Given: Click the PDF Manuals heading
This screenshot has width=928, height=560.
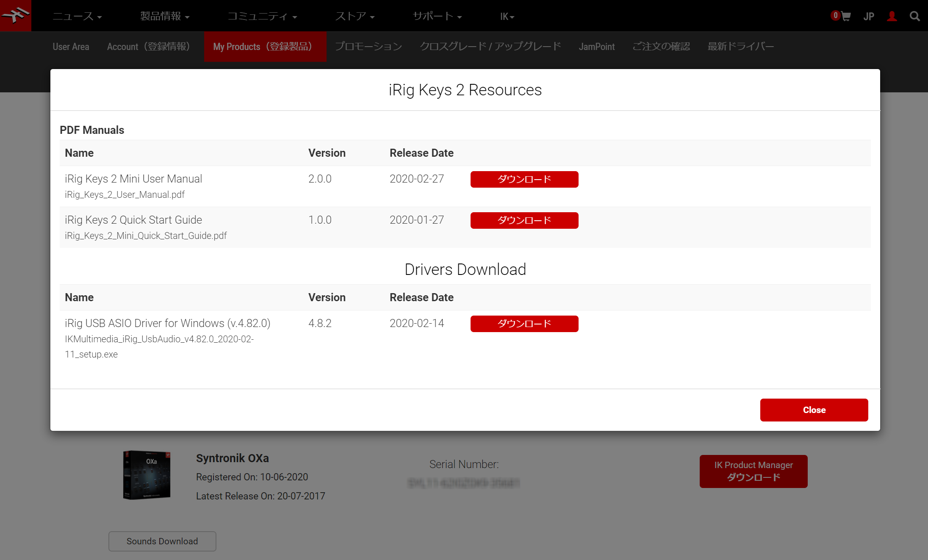Looking at the screenshot, I should click(92, 130).
